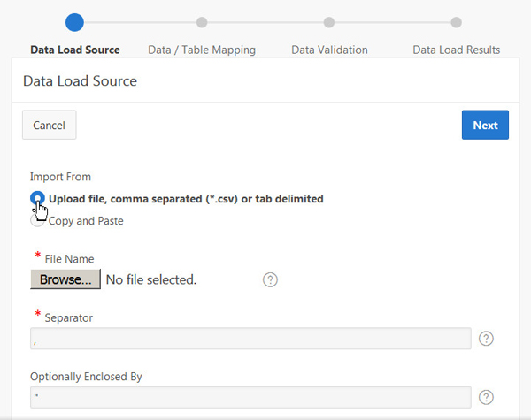Jump to the Data Validation step label

tap(329, 50)
